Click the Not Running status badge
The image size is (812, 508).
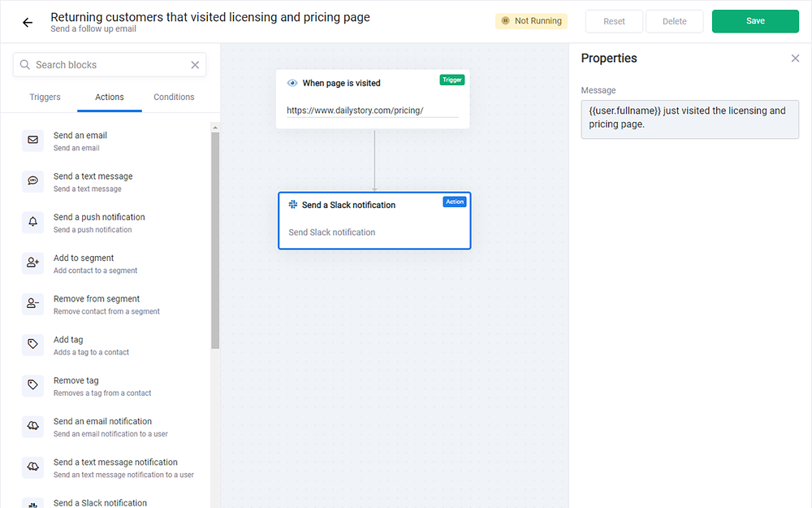531,21
